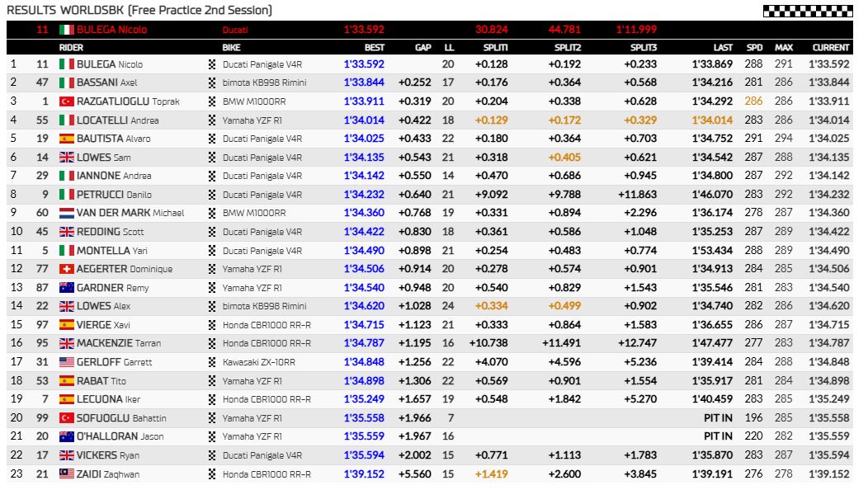Click PIT IN status for SOFUOGLU

pos(718,418)
